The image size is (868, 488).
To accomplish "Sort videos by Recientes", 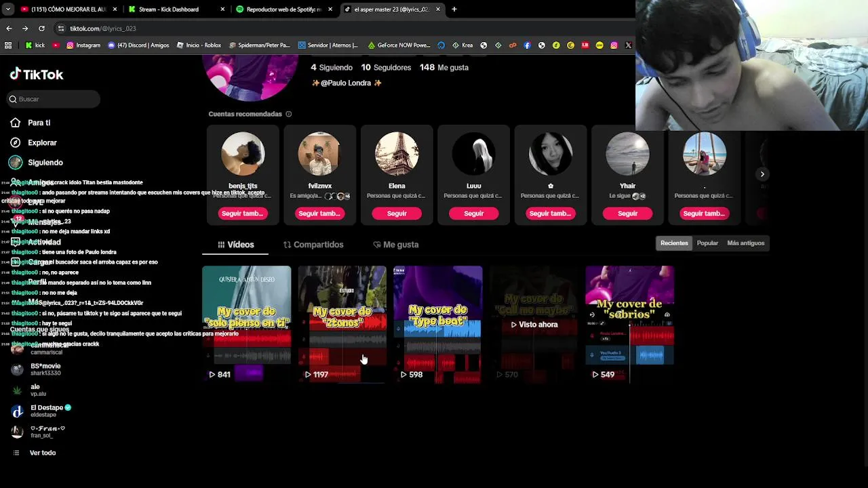I will [x=674, y=243].
